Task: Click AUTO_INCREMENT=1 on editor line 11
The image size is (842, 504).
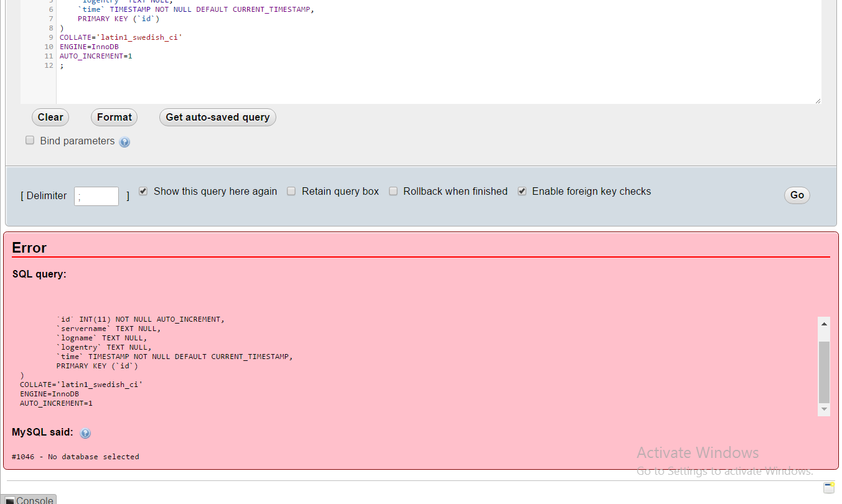Action: click(x=96, y=56)
